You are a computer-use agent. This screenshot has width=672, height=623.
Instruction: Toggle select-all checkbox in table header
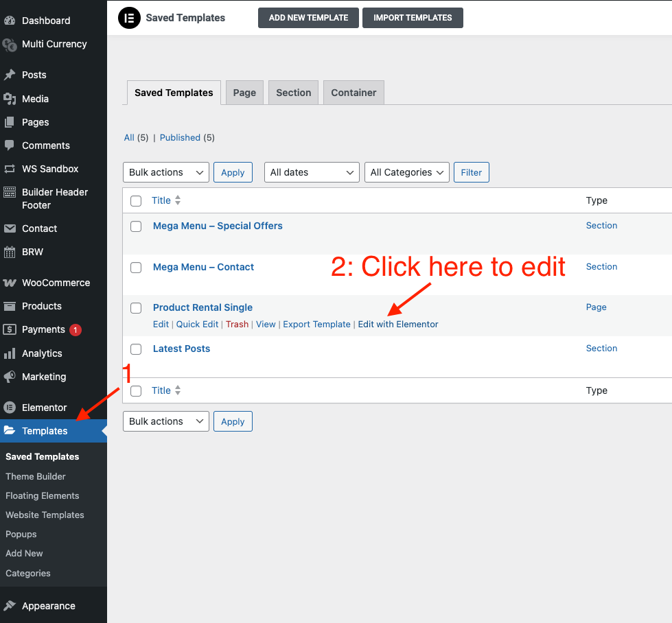[x=136, y=201]
